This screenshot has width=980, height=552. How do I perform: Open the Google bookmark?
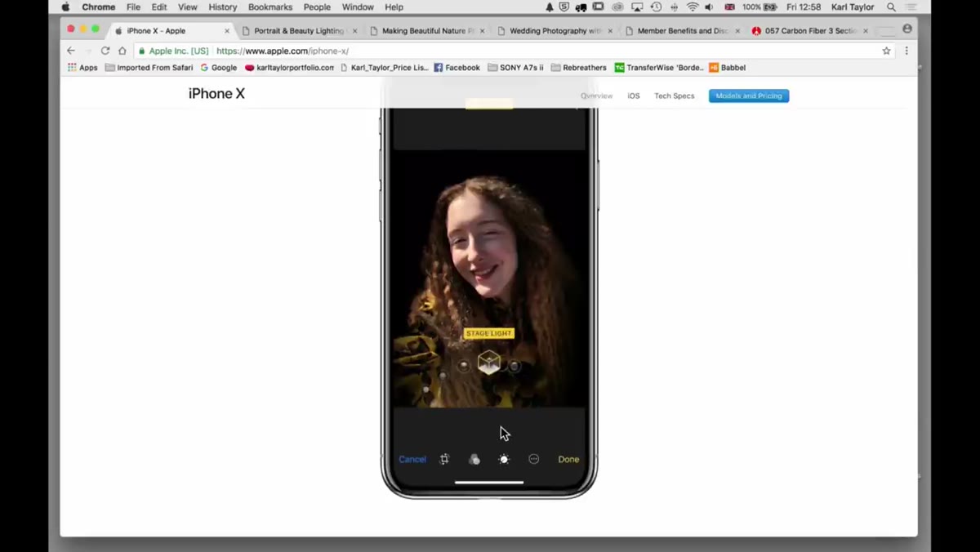coord(219,68)
